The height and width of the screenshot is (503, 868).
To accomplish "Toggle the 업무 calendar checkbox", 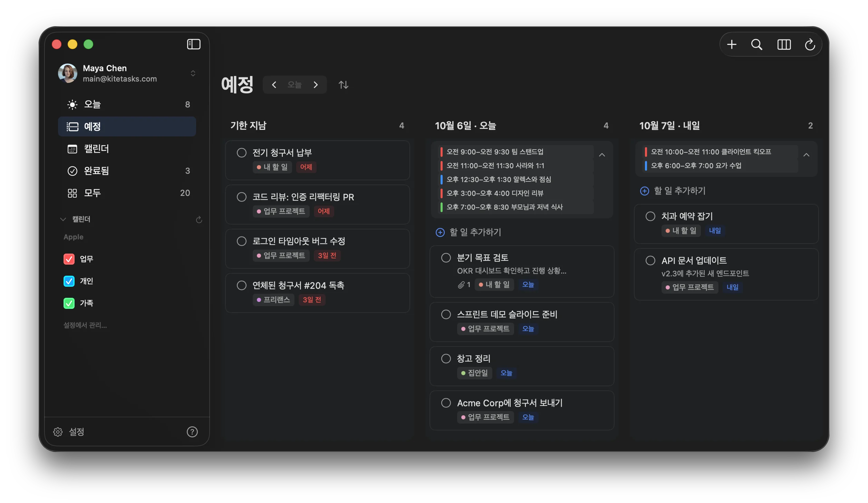I will tap(69, 259).
